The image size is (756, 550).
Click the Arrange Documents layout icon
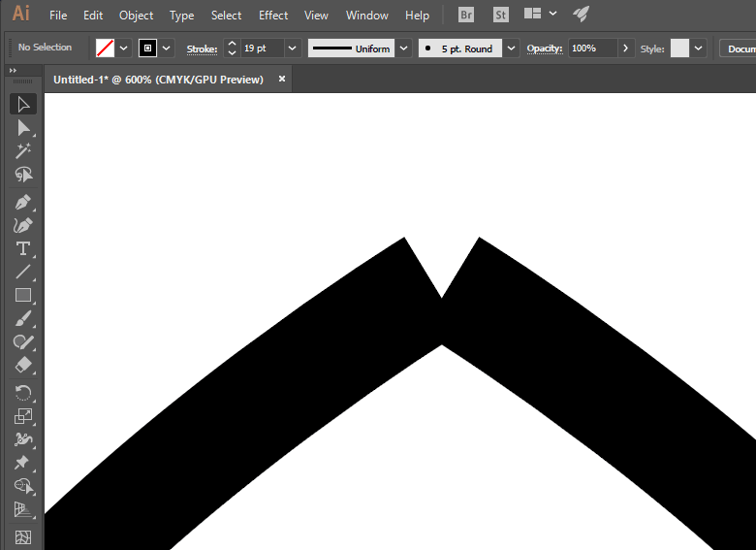point(532,14)
